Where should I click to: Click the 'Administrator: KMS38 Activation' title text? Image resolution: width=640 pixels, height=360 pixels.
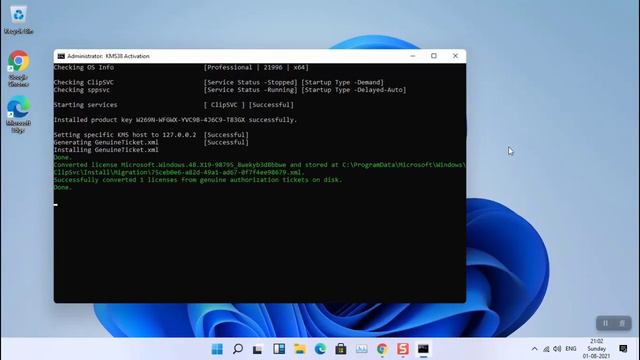pyautogui.click(x=108, y=56)
